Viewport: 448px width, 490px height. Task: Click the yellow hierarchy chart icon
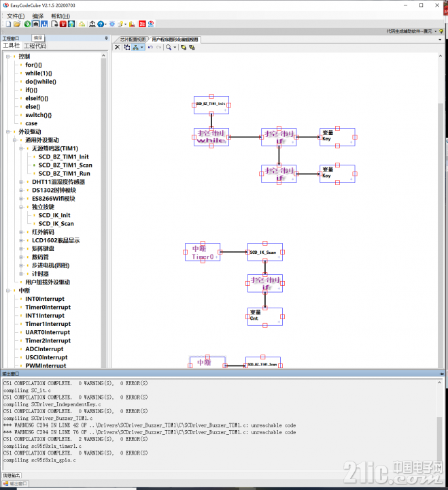[x=82, y=24]
